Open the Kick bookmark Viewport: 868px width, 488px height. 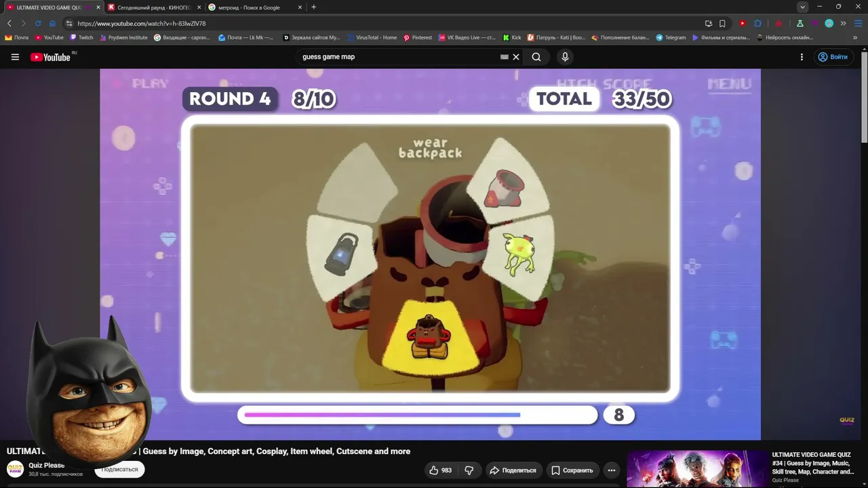point(512,38)
